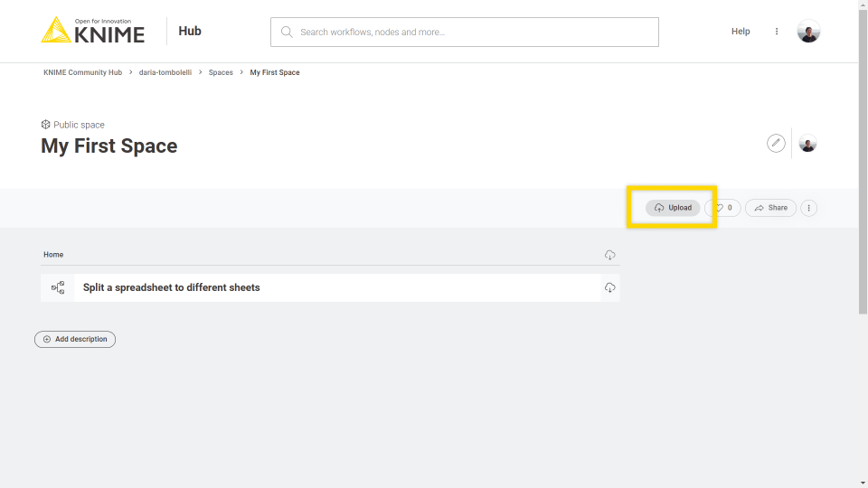Click the KNIME logo
Screen dimensions: 868x488
coord(92,31)
